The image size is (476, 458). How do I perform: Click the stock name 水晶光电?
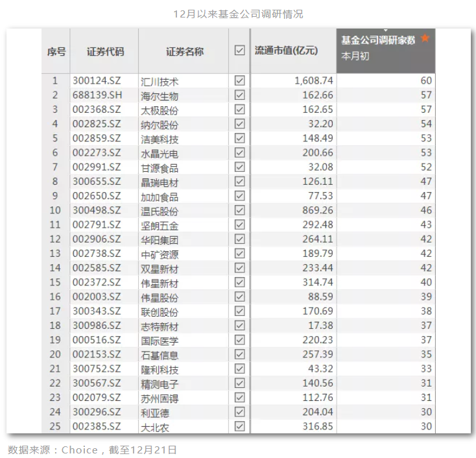coord(160,153)
